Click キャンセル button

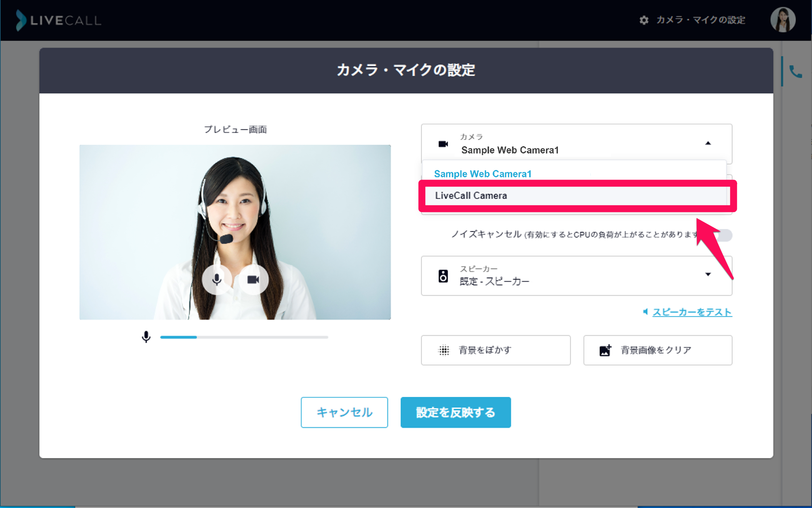point(344,412)
